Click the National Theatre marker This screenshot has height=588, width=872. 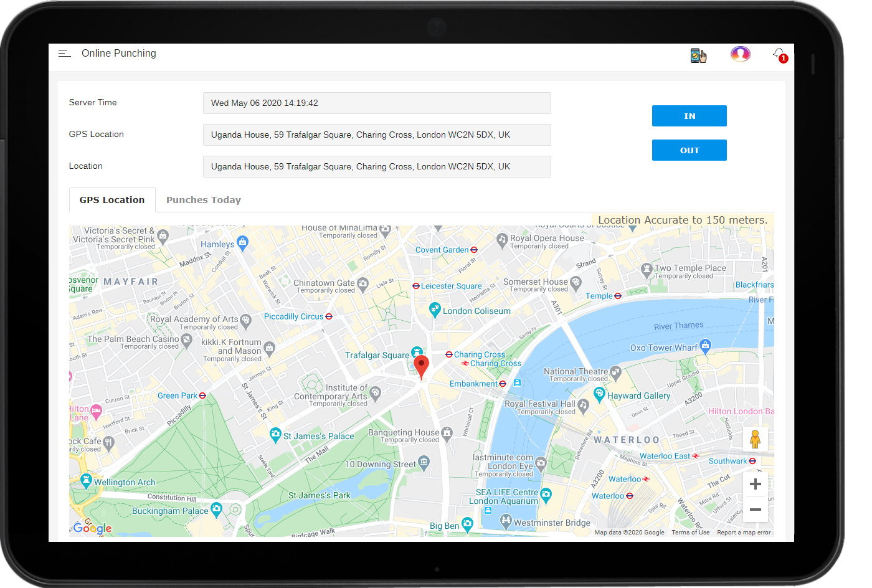click(616, 373)
